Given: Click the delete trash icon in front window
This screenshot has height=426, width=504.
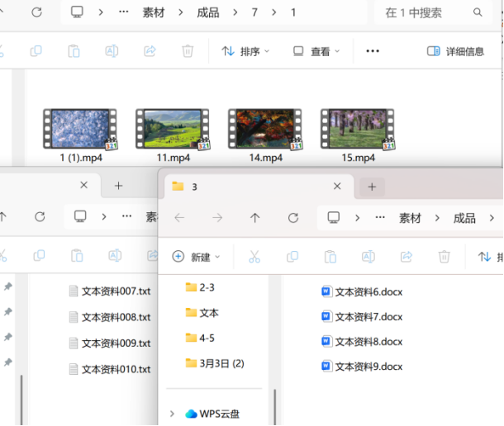Looking at the screenshot, I should [x=444, y=257].
